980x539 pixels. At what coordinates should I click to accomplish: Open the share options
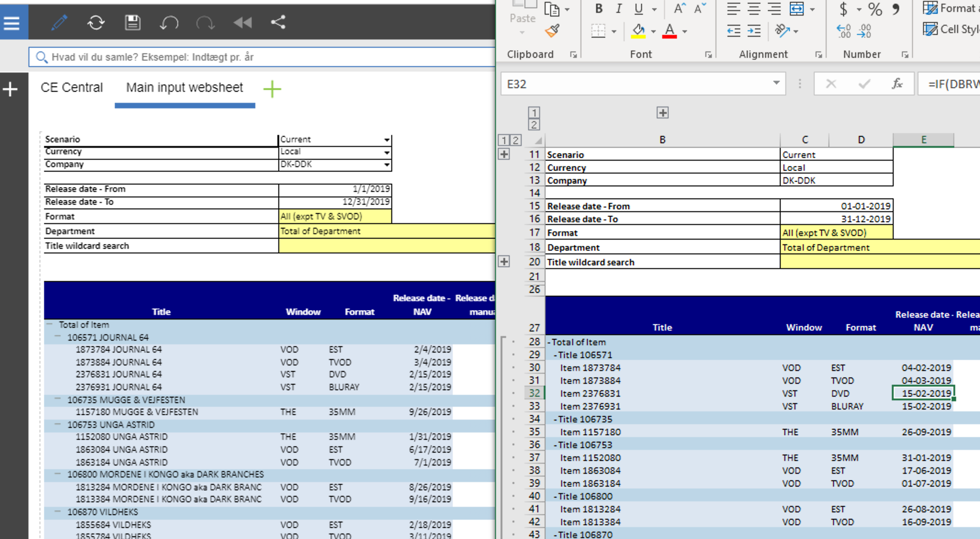point(278,22)
